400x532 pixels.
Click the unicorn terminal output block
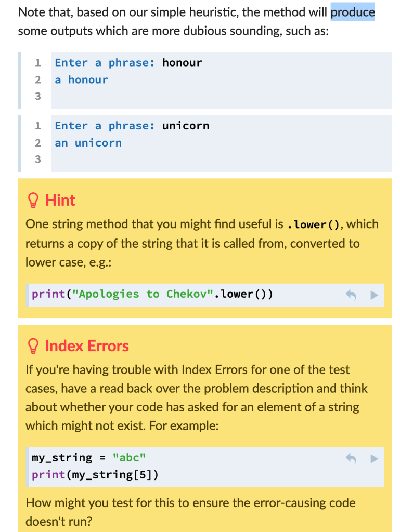point(208,142)
